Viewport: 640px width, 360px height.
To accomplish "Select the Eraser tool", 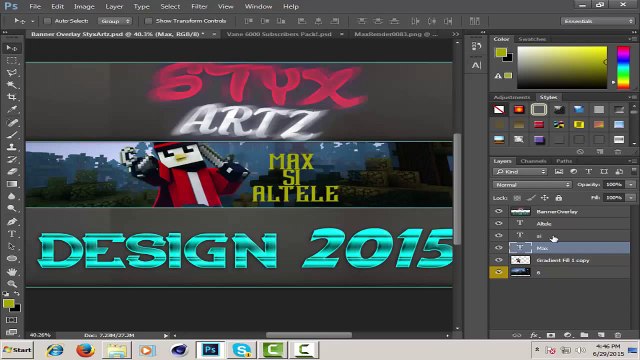I will pos(11,171).
